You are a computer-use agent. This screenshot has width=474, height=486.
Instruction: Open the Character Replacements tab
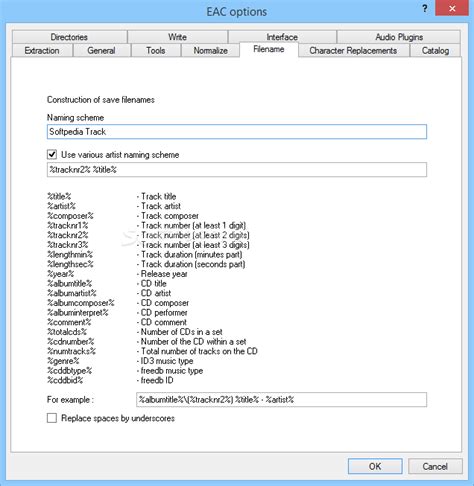(353, 51)
